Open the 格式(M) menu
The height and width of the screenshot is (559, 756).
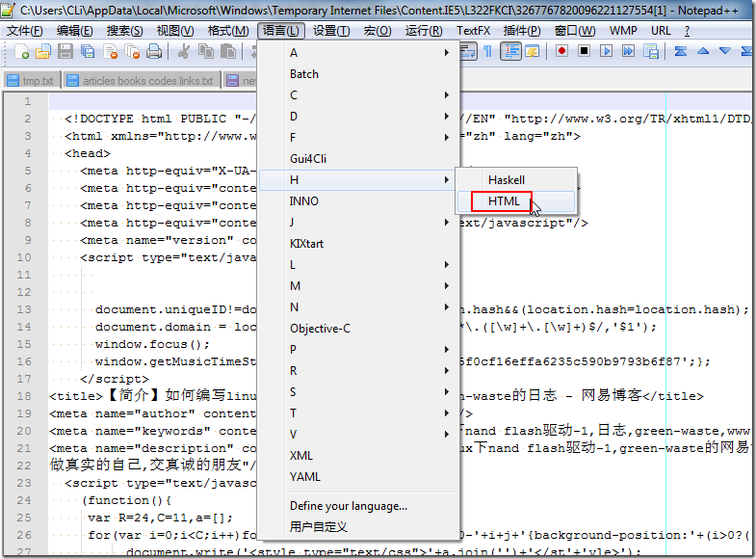[x=228, y=31]
